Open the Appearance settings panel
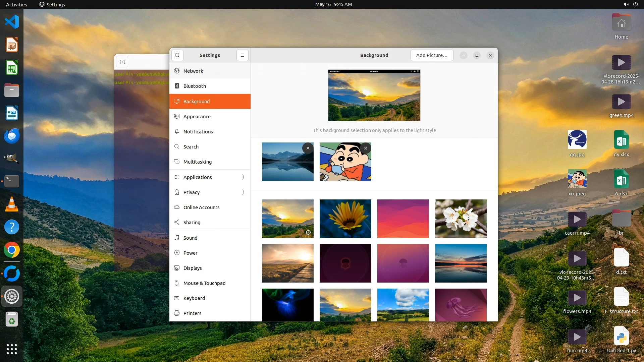This screenshot has height=362, width=644. (x=197, y=117)
